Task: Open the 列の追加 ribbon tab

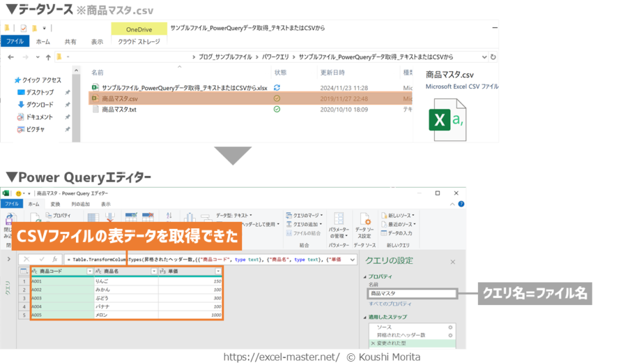Action: coord(80,204)
